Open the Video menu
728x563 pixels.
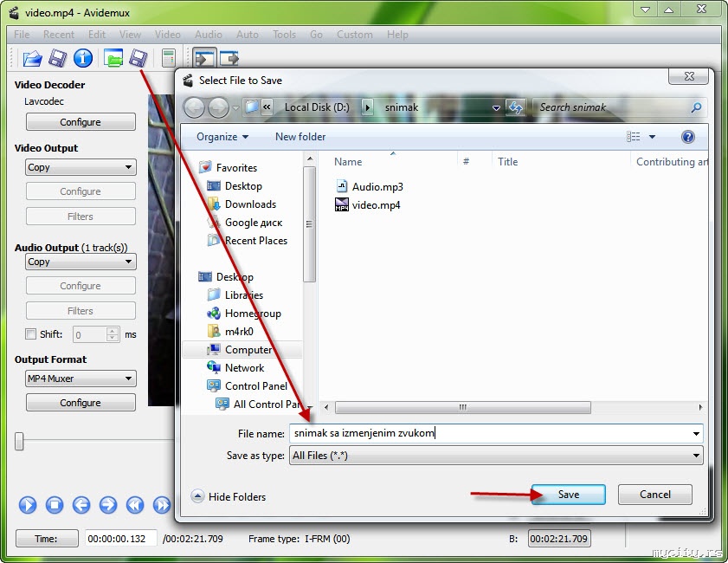click(168, 35)
